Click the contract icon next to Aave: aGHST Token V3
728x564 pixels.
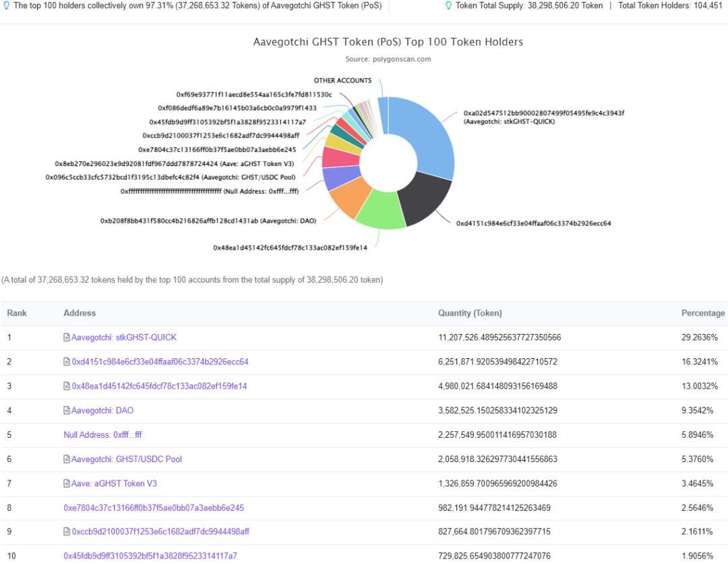point(67,484)
